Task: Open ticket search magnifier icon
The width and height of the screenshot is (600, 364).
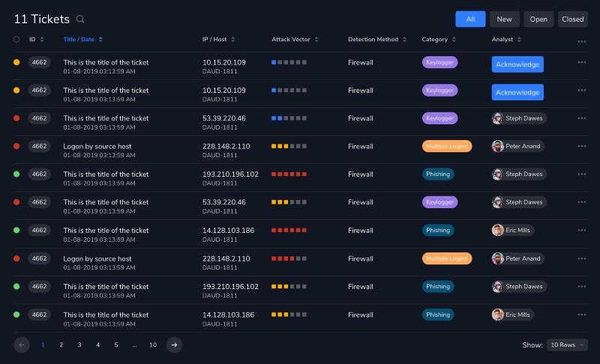Action: 80,19
